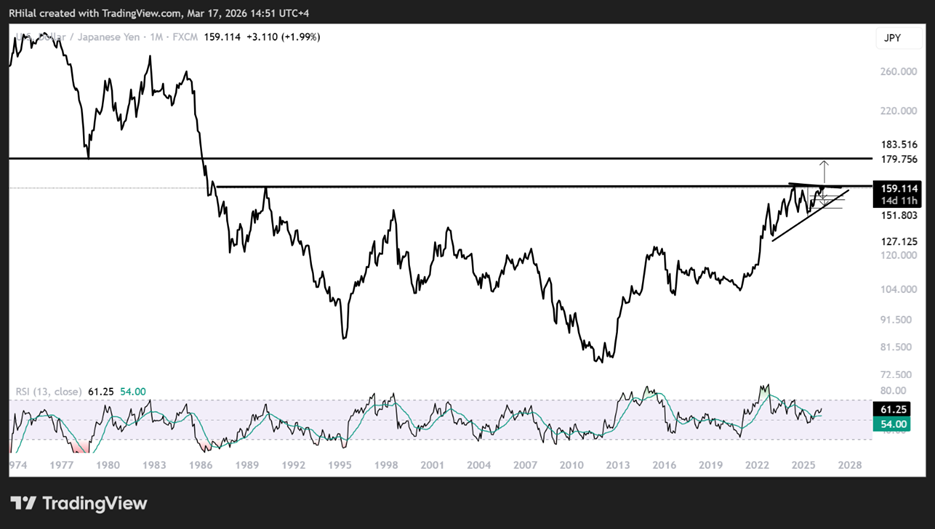Click the 1986 time axis label
935x529 pixels.
pyautogui.click(x=200, y=465)
